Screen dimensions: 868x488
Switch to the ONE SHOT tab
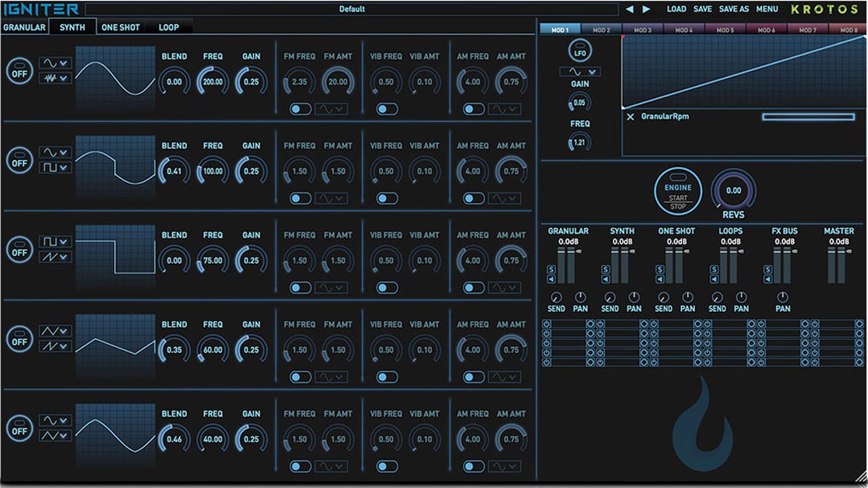(120, 27)
